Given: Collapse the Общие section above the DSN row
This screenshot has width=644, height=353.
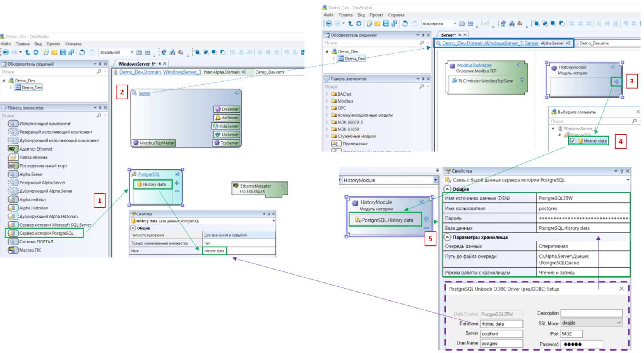Looking at the screenshot, I should (447, 189).
